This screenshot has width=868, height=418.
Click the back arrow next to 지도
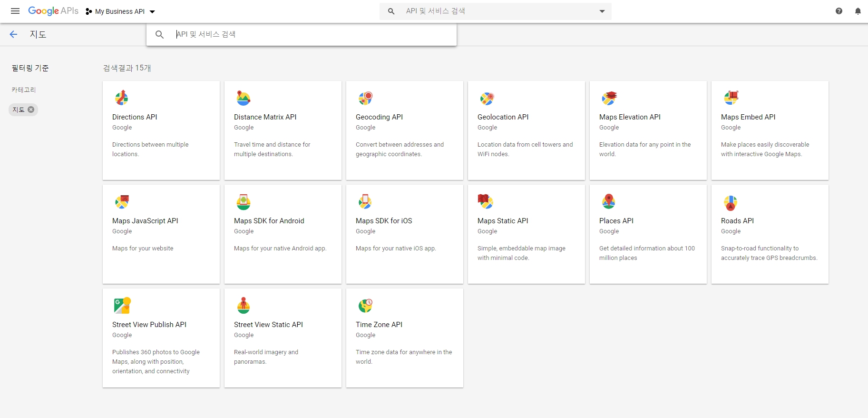coord(13,34)
